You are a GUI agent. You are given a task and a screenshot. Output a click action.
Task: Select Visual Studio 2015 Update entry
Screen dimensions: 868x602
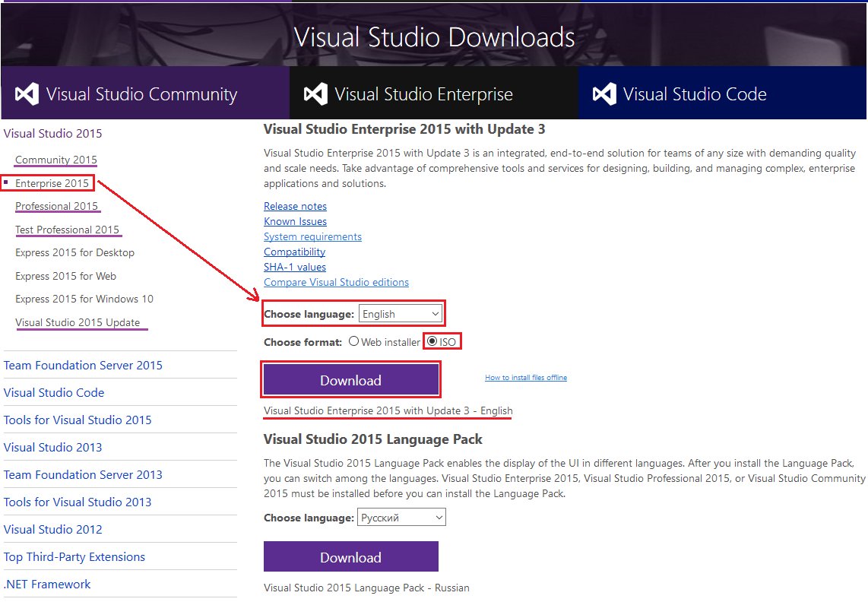pos(78,322)
